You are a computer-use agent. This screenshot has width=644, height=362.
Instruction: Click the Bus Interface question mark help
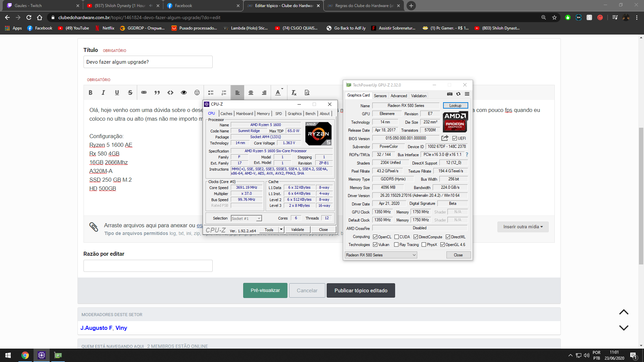click(467, 155)
